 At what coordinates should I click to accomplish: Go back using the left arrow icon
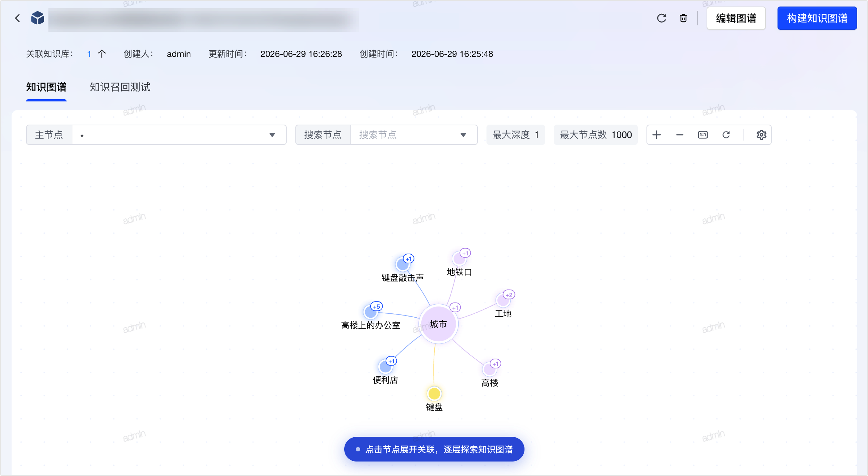click(17, 18)
